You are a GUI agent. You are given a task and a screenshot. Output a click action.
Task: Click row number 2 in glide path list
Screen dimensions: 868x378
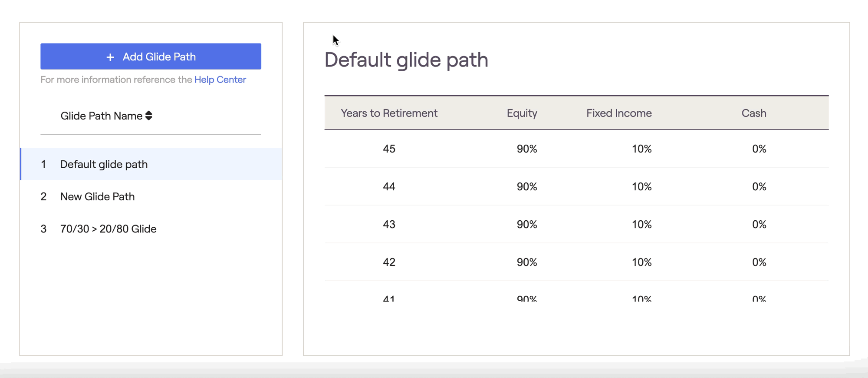(43, 197)
